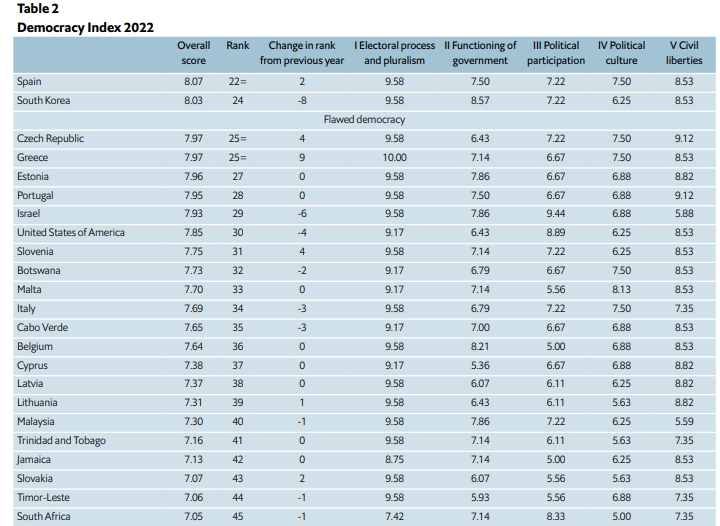Select Israel's political participation value 9.44
Screen dimensions: 720x526
(x=555, y=214)
